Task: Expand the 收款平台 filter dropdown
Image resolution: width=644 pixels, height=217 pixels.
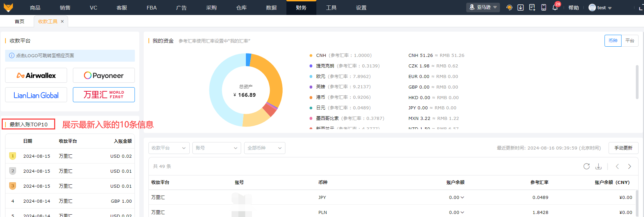Action: point(169,148)
